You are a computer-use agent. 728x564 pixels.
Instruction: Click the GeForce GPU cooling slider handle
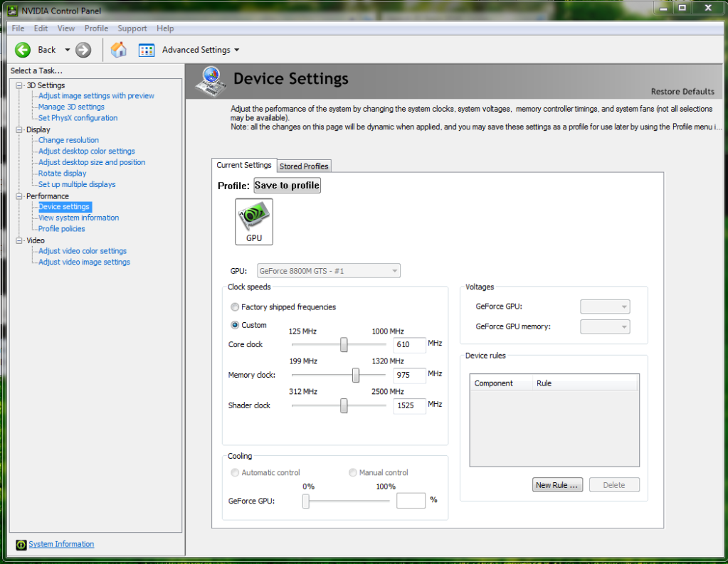pos(306,501)
